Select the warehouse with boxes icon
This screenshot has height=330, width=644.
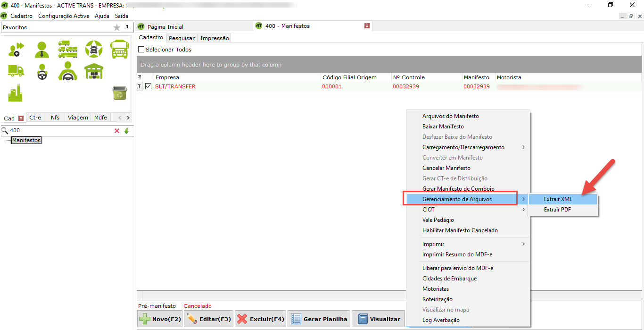(93, 71)
